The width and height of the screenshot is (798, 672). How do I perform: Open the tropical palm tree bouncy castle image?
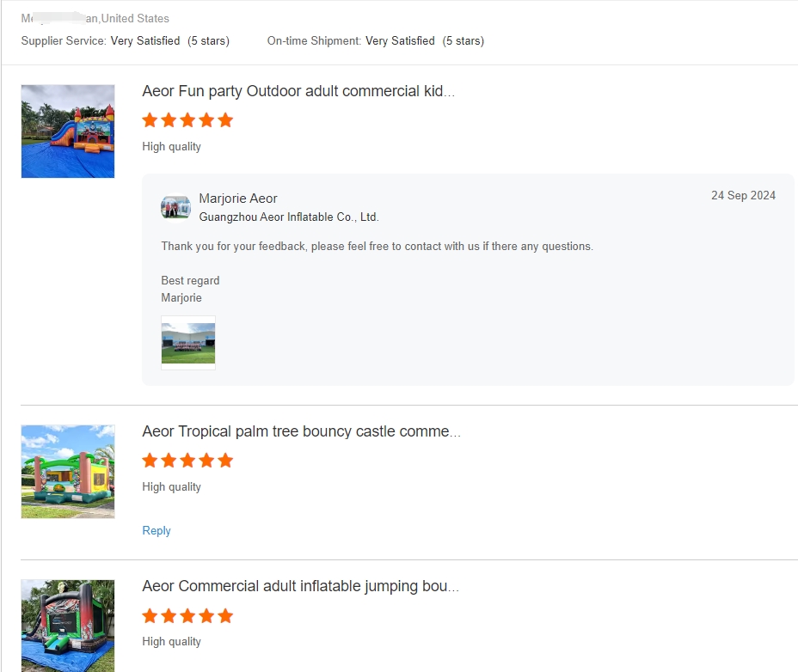pyautogui.click(x=68, y=472)
